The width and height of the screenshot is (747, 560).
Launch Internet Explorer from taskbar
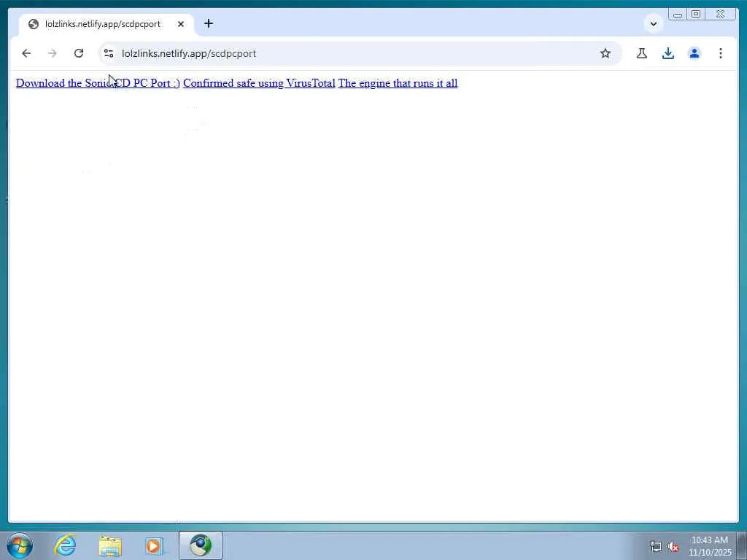[x=65, y=545]
